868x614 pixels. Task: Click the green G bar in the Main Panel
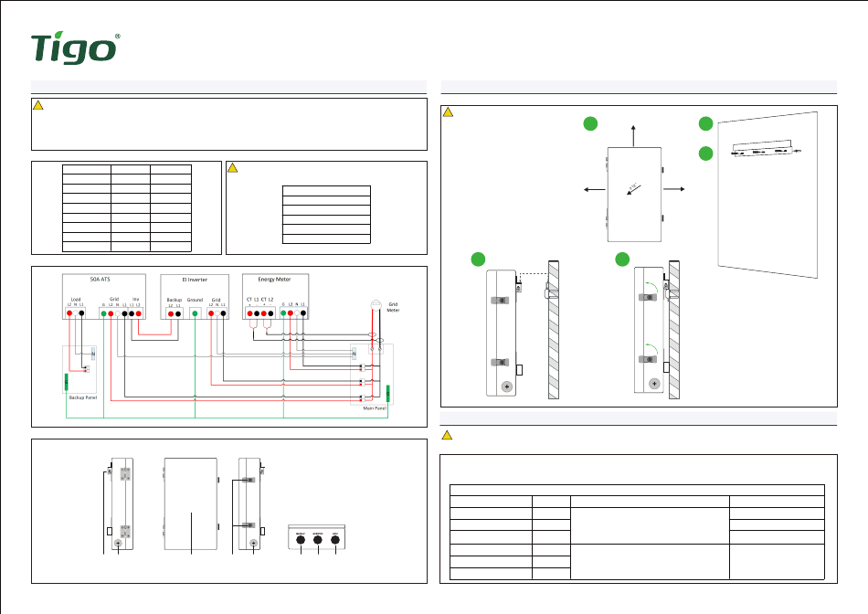pos(388,393)
